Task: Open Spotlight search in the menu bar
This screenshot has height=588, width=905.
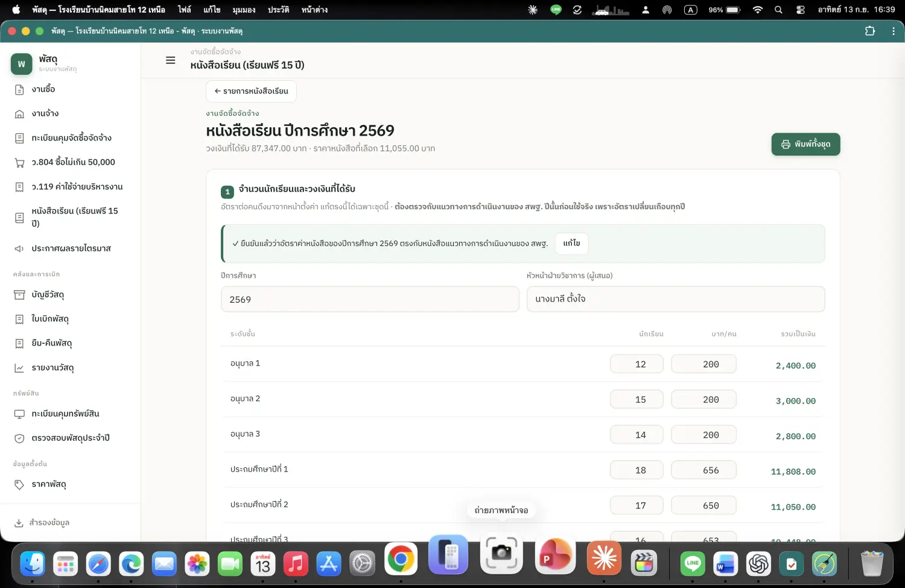Action: click(x=778, y=10)
